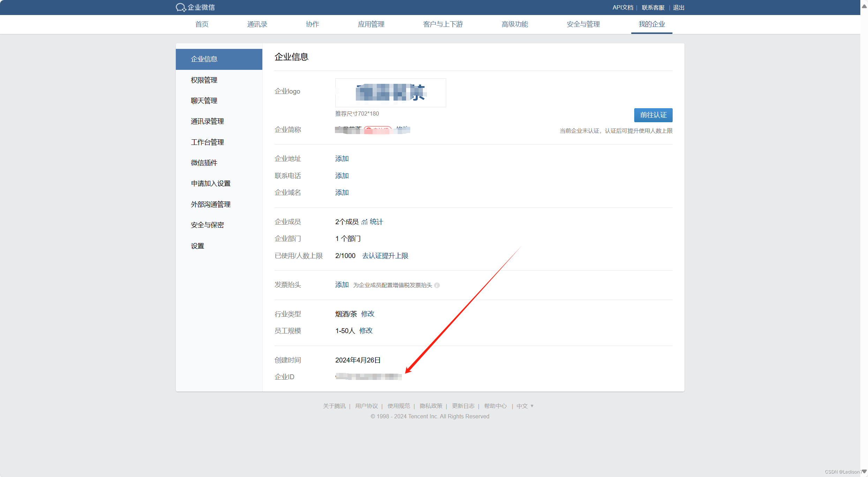
Task: Open API文档 link in header
Action: pyautogui.click(x=623, y=8)
